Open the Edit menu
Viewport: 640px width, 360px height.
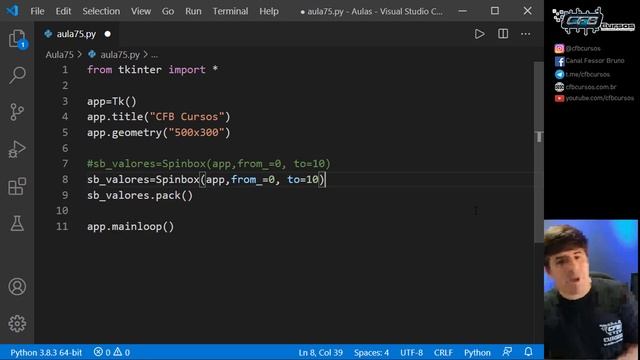pyautogui.click(x=63, y=11)
